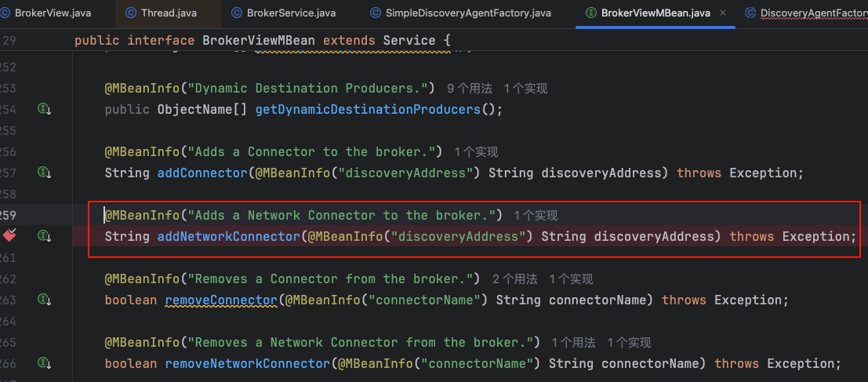This screenshot has width=868, height=382.
Task: Switch to the Thread.java tab
Action: tap(169, 13)
